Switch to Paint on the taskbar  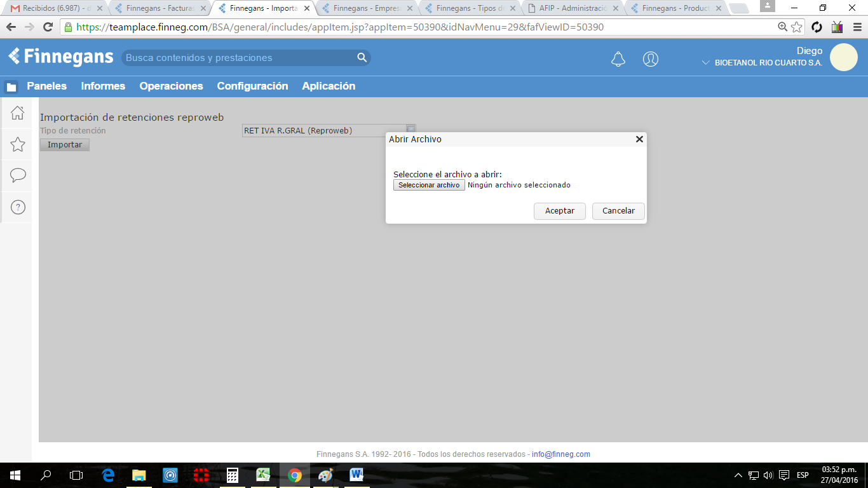(325, 475)
